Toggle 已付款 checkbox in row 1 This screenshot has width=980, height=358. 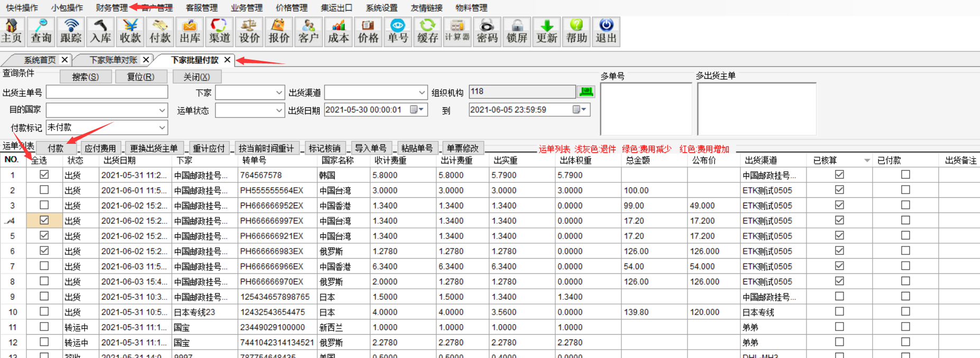(905, 175)
